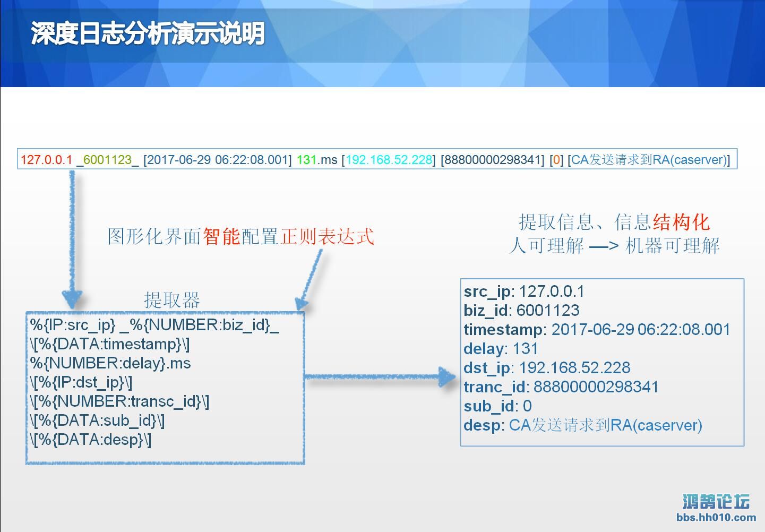This screenshot has height=532, width=765.
Task: Click 131.ms in the log line
Action: click(317, 160)
